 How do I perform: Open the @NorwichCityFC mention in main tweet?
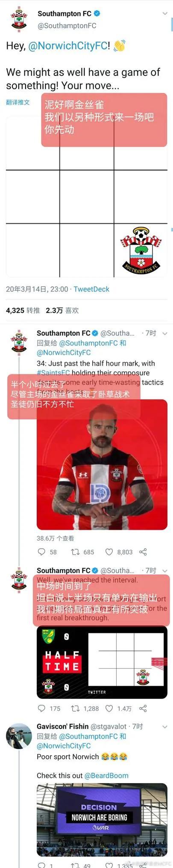(x=68, y=46)
